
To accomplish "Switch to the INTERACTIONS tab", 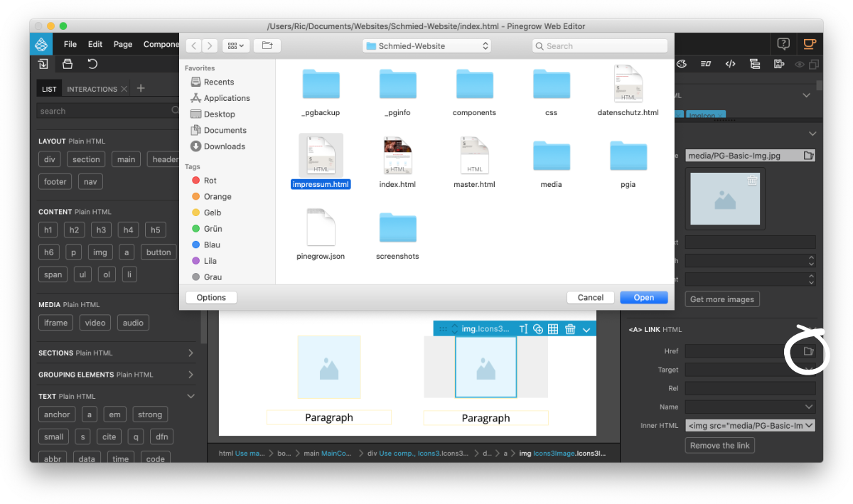I will [x=92, y=89].
